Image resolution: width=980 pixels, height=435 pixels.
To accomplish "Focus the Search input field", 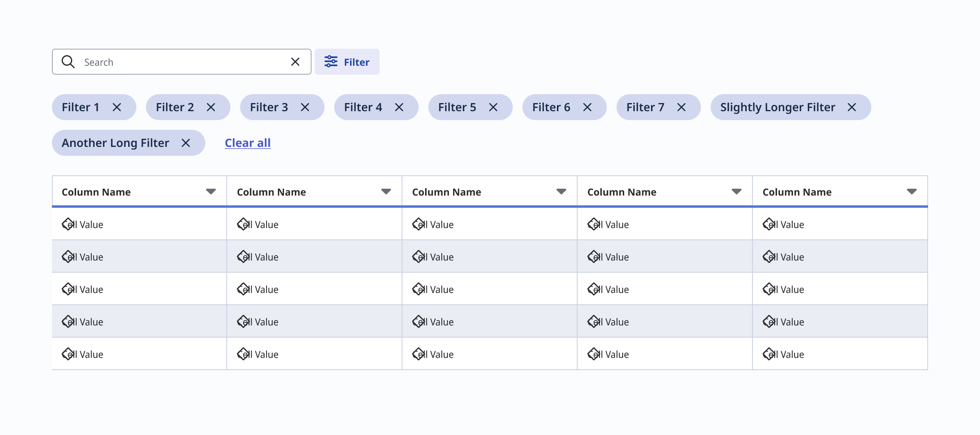I will coord(183,62).
